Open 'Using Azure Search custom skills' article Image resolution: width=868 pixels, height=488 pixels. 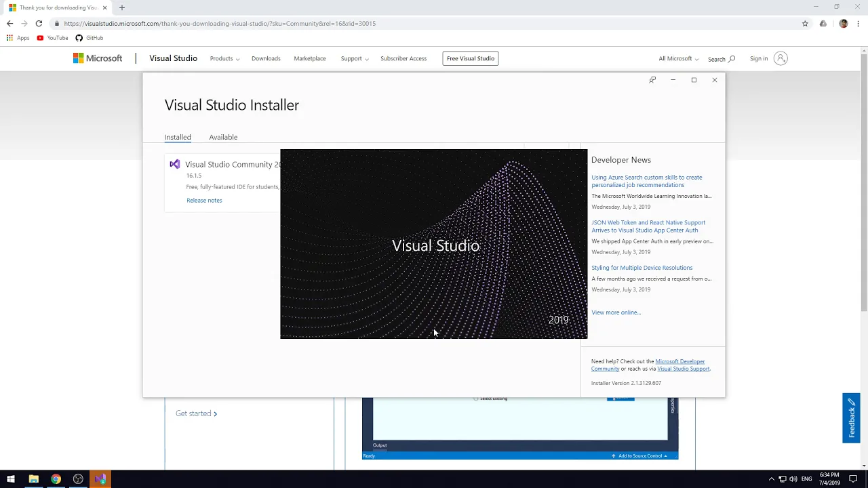[x=647, y=181]
